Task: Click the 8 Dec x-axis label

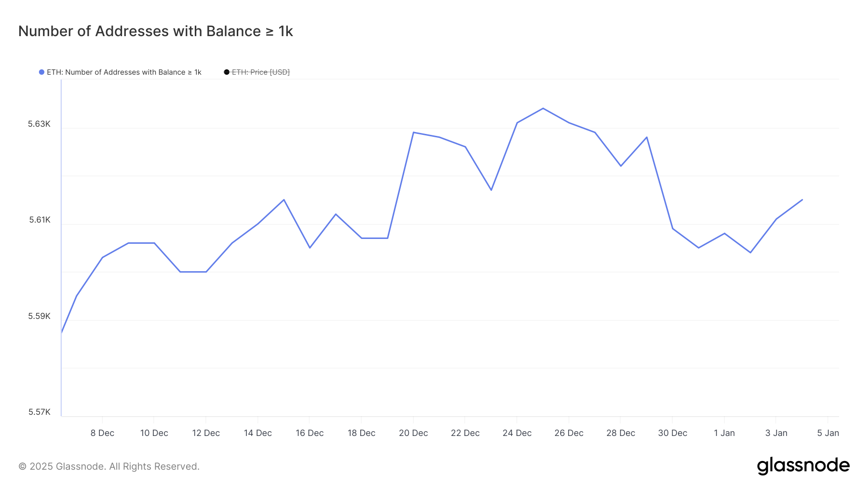Action: pos(102,433)
